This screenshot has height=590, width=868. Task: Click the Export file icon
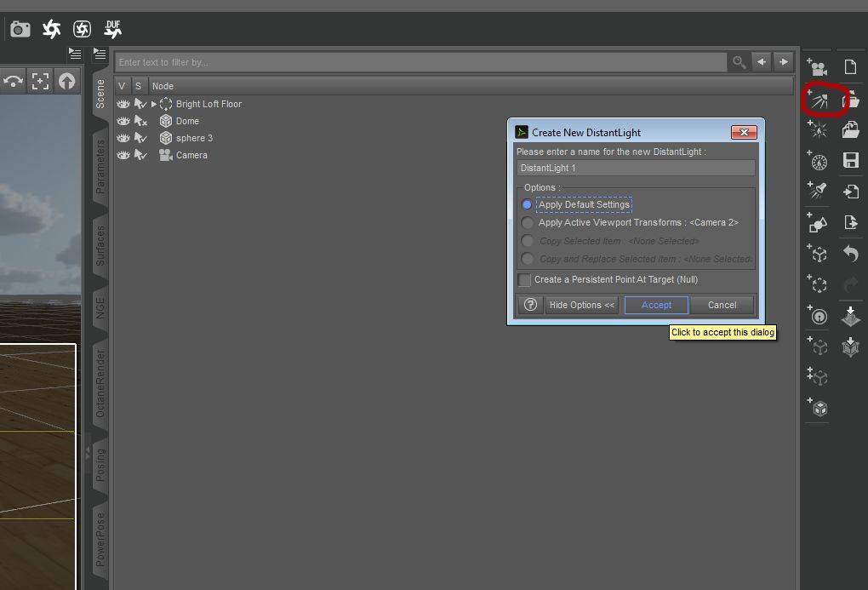[850, 222]
